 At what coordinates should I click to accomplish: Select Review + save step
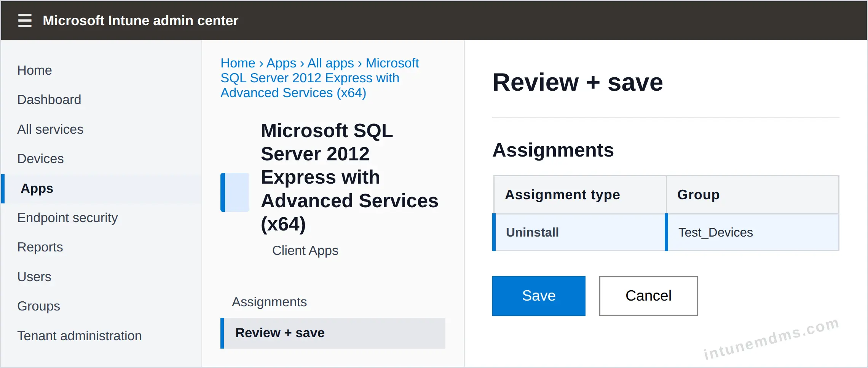pos(333,333)
